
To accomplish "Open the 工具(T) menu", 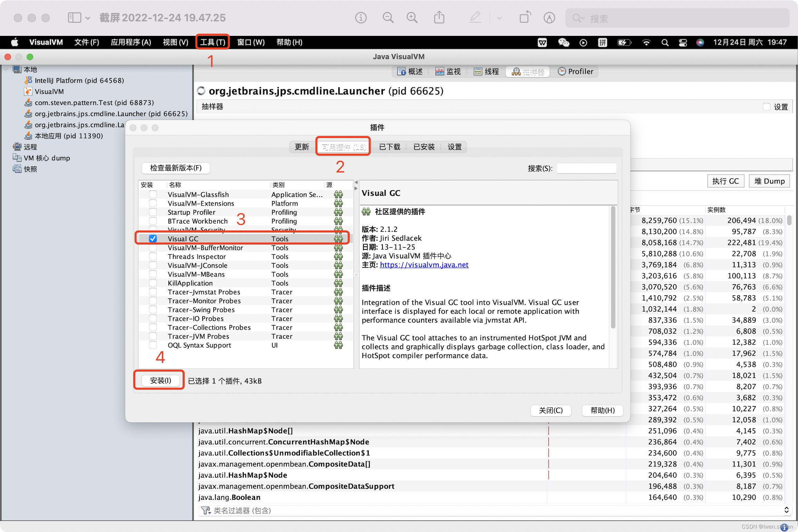I will (x=213, y=42).
